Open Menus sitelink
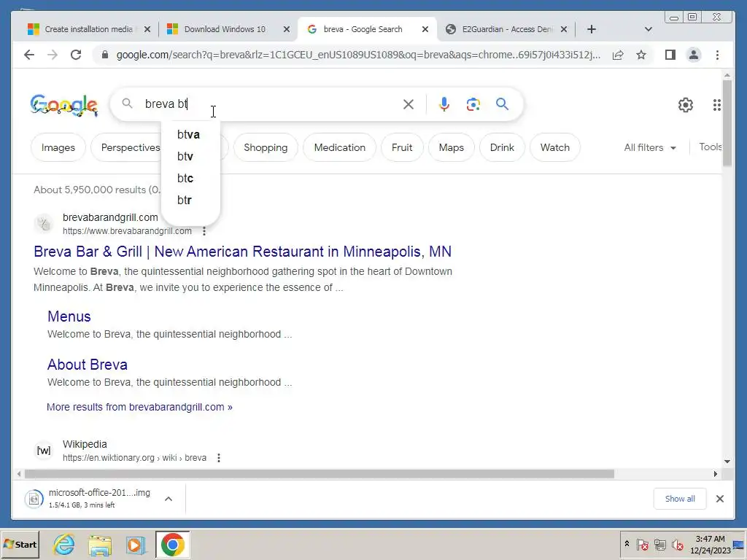The image size is (747, 560). tap(69, 316)
